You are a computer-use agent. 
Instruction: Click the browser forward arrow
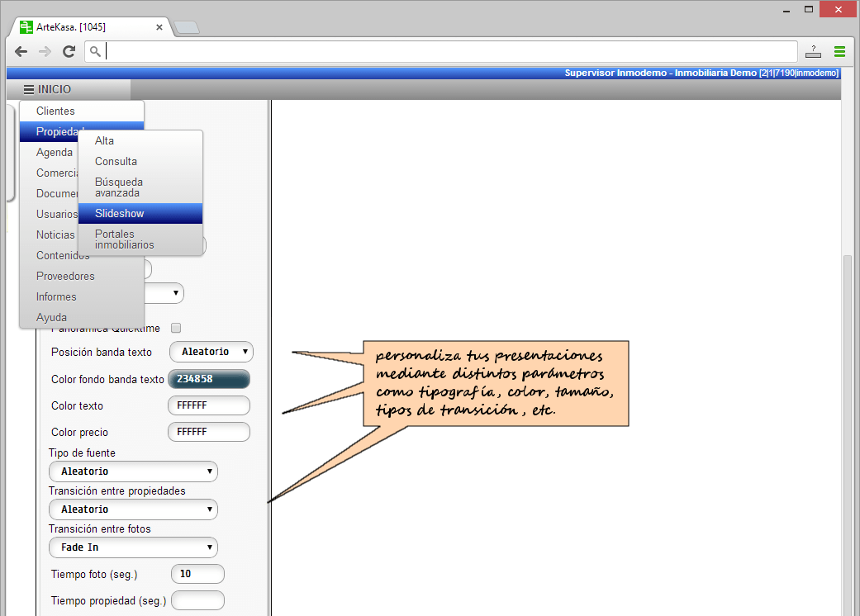(45, 52)
